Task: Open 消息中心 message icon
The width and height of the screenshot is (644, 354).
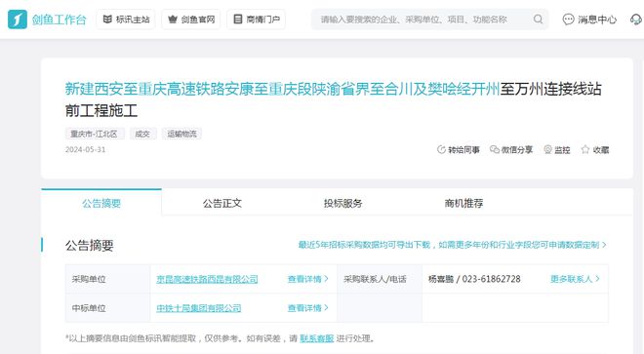Action: pos(568,20)
